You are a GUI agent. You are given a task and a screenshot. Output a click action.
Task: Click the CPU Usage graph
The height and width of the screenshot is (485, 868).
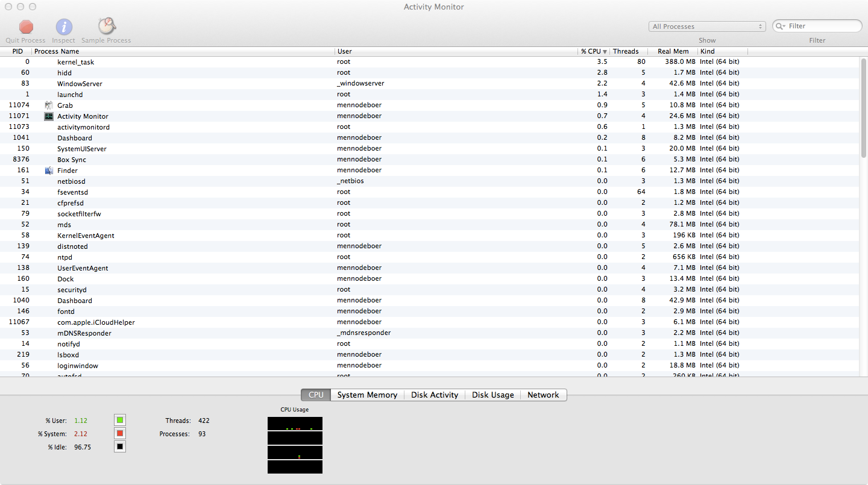pyautogui.click(x=295, y=445)
